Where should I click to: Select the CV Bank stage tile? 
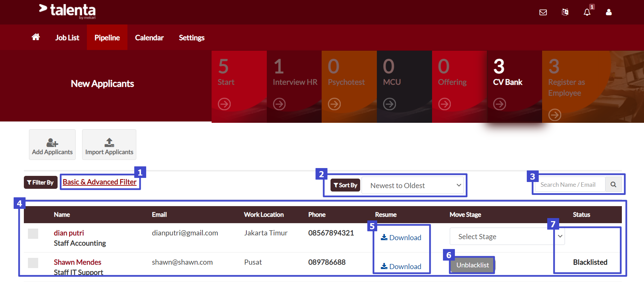pyautogui.click(x=515, y=87)
